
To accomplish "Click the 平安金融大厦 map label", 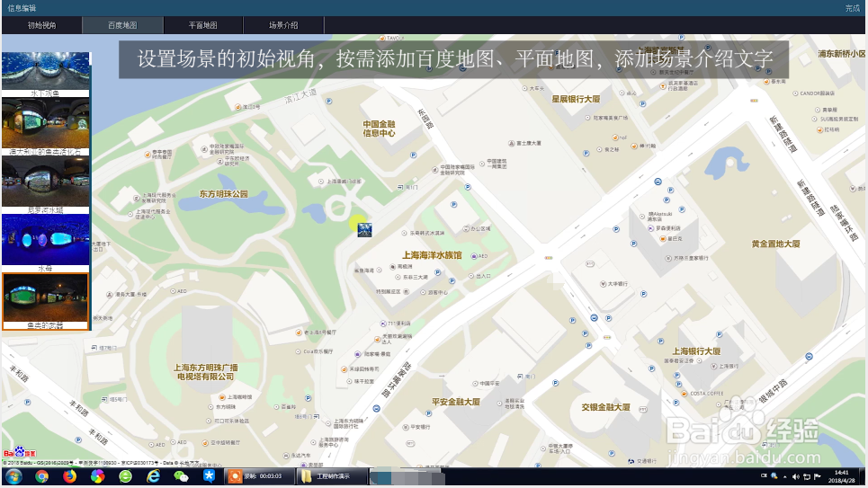I will [456, 402].
